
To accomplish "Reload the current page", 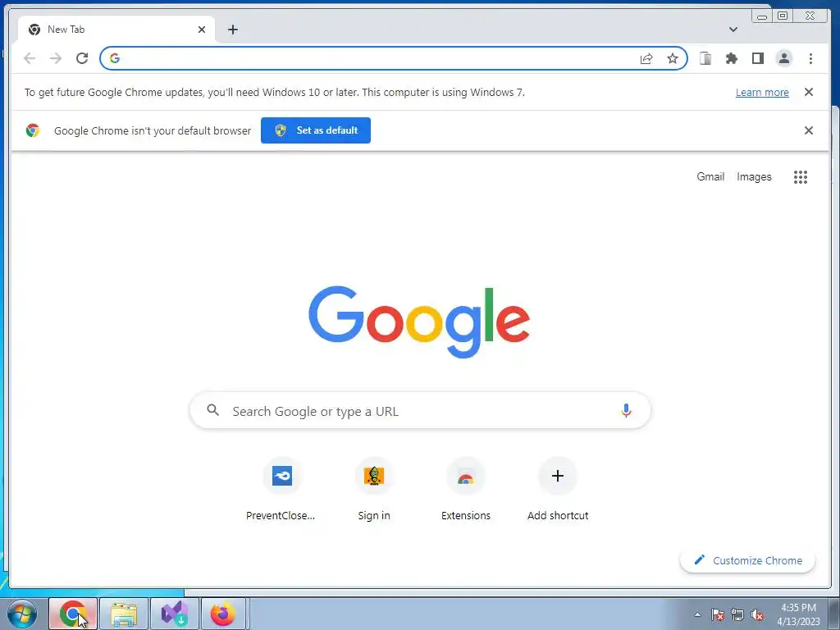I will pos(82,58).
